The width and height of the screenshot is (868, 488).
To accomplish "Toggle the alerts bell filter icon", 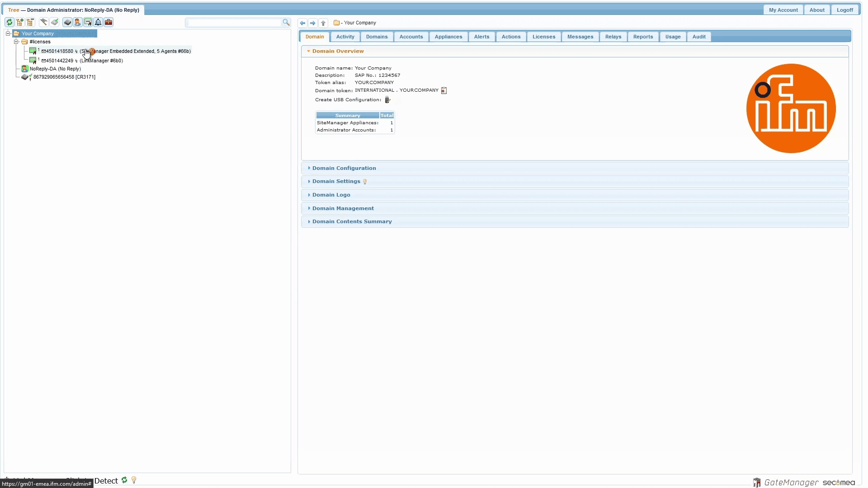I will (98, 22).
